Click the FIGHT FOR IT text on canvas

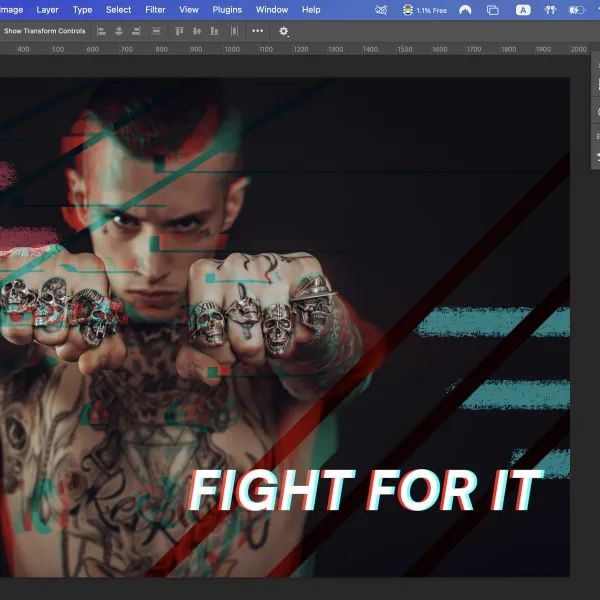(x=365, y=491)
